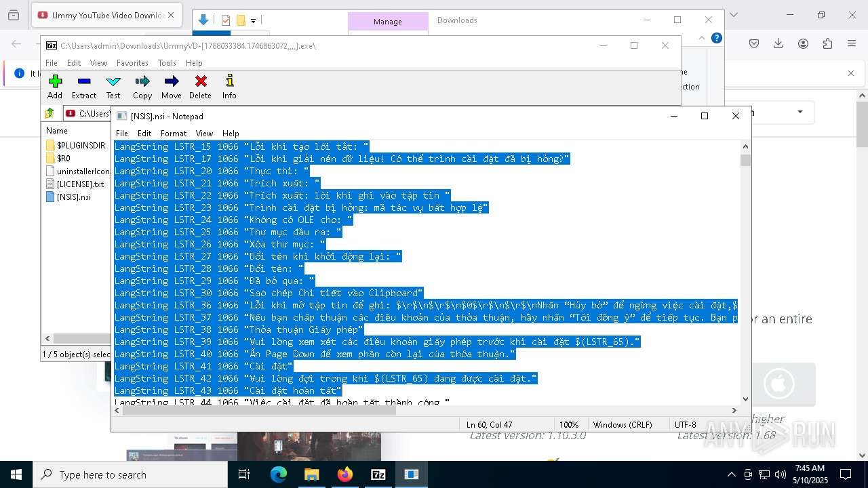Screen dimensions: 868x488
Task: Click the Move icon in 7-Zip toolbar
Action: pyautogui.click(x=172, y=81)
